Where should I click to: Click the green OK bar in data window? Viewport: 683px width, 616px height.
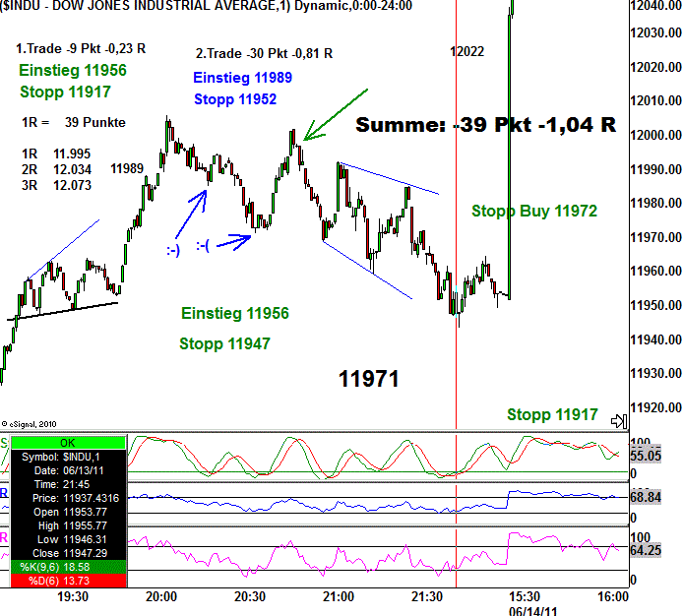66,442
